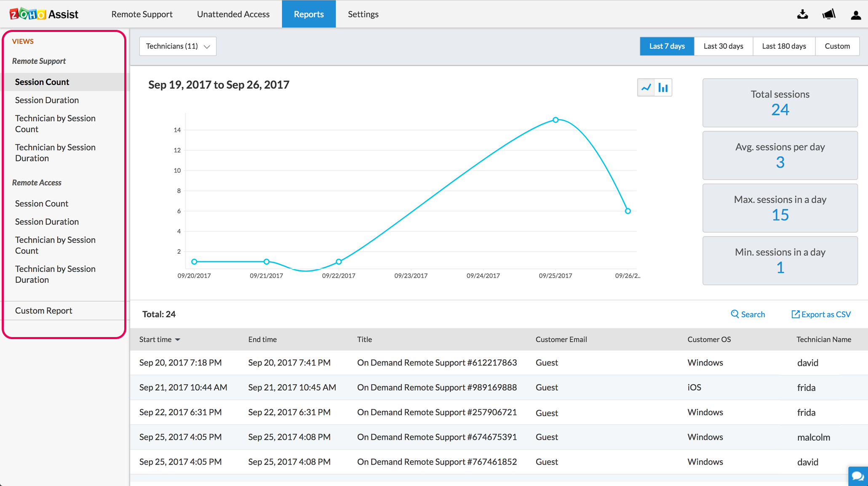This screenshot has width=868, height=486.
Task: Open the download client icon in top bar
Action: pos(803,14)
